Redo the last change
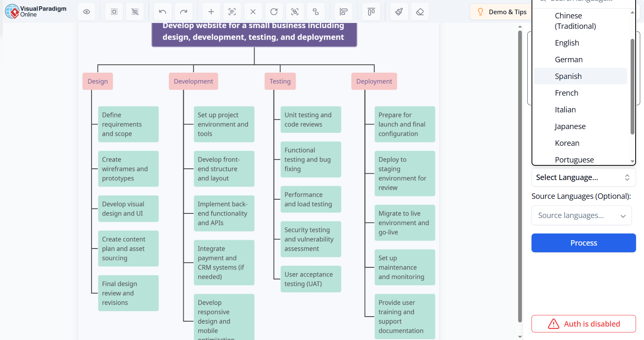Viewport: 644px width, 340px height. click(x=184, y=11)
